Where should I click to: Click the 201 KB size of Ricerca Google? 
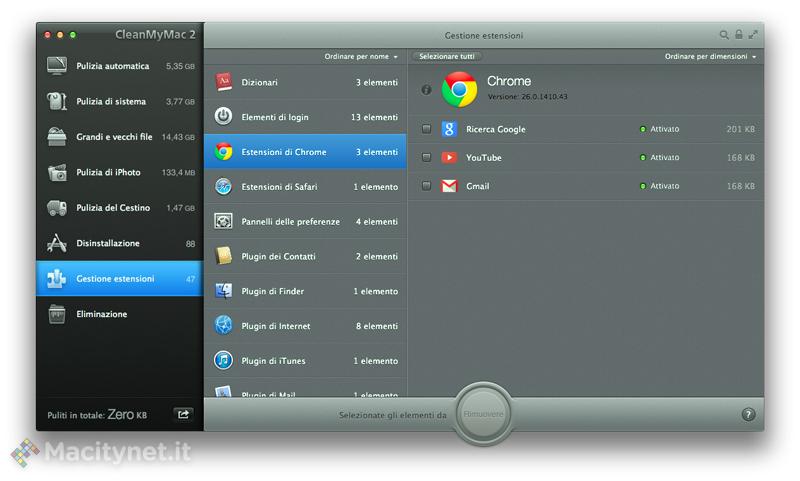740,129
